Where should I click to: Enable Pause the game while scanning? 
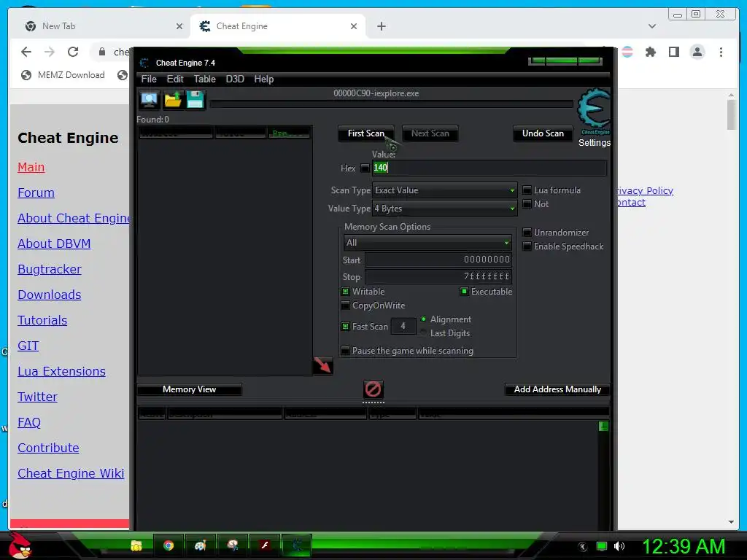[345, 351]
